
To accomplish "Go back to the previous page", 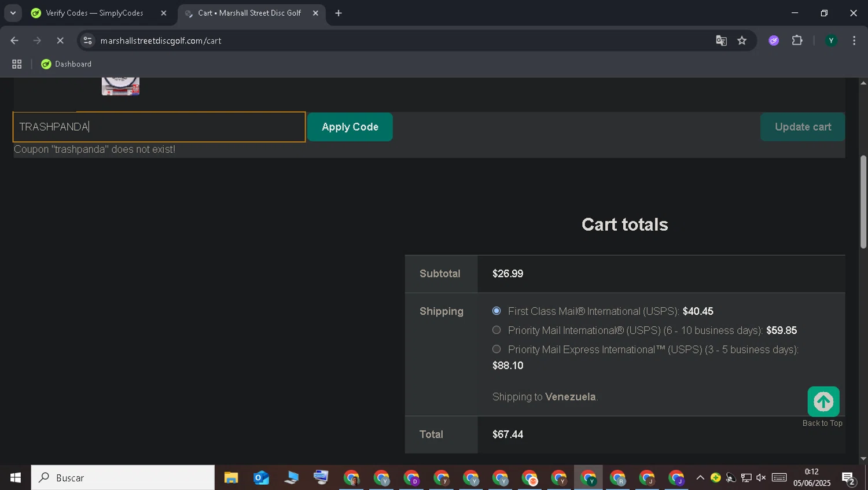I will (14, 40).
